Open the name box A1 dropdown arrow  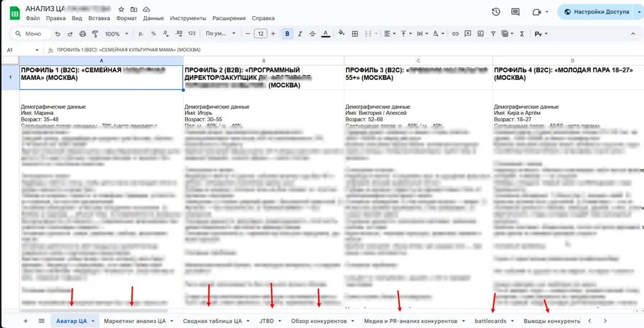37,50
